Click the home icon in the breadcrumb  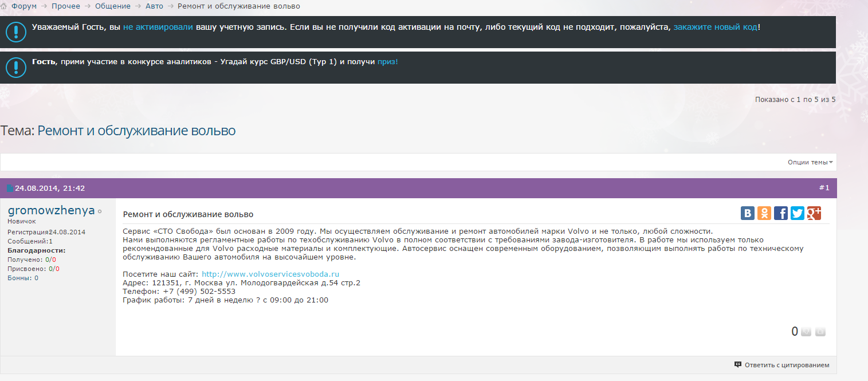click(4, 6)
